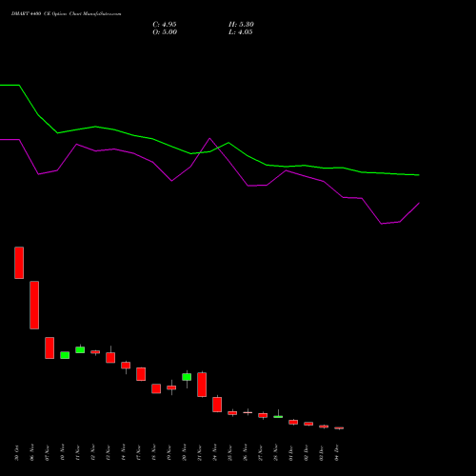The width and height of the screenshot is (476, 476).
Task: Select the green candle for 11 Nov
Action: 80,349
